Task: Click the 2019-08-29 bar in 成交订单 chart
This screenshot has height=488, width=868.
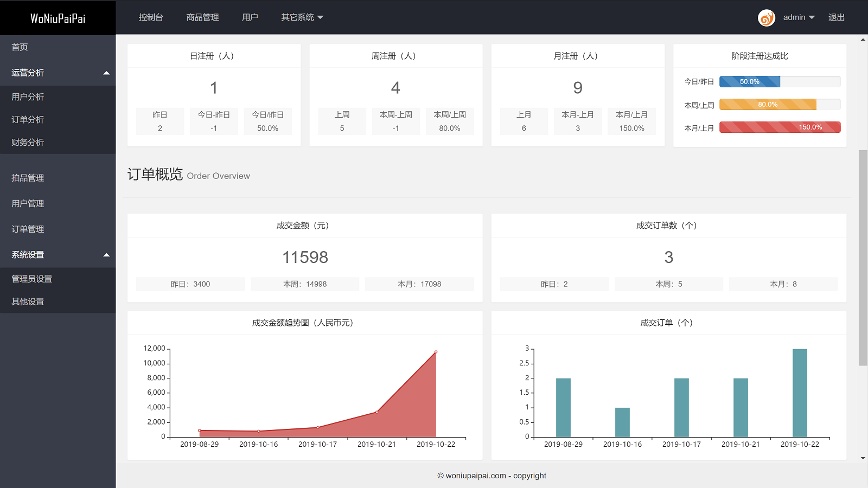Action: pyautogui.click(x=563, y=408)
